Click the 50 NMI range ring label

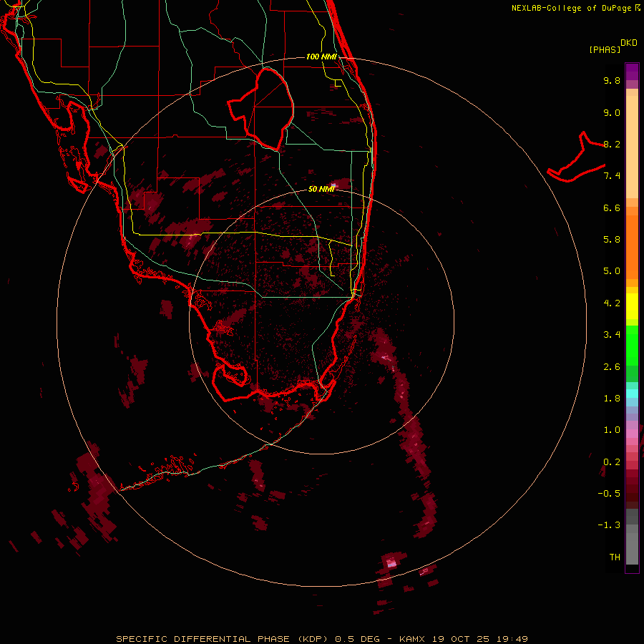pos(321,189)
